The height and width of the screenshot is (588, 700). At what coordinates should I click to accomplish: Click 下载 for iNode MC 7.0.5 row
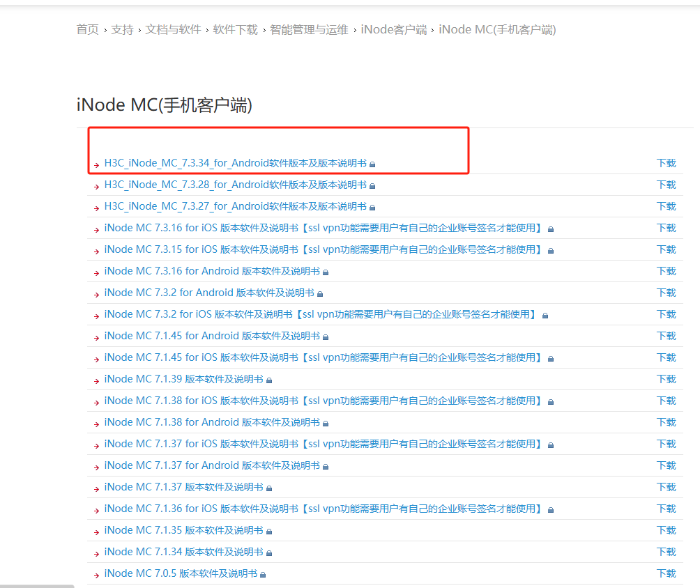coord(667,573)
